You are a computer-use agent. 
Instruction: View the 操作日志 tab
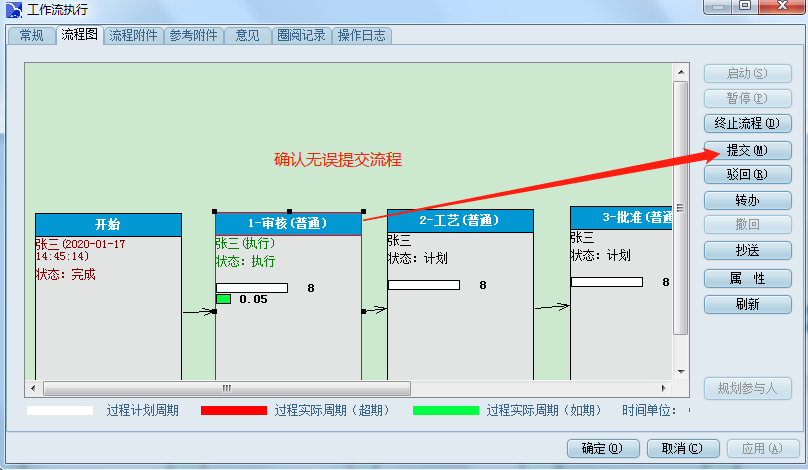[362, 35]
